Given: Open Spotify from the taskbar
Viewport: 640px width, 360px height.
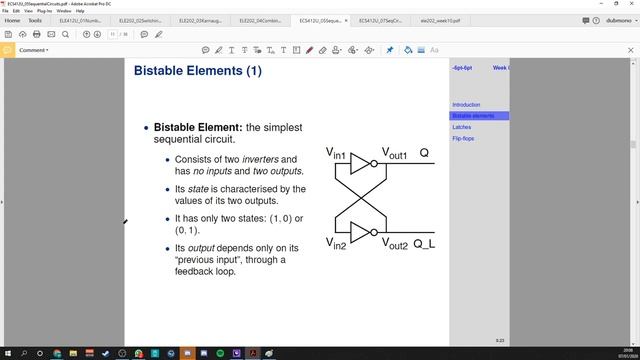Looking at the screenshot, I should (220, 353).
